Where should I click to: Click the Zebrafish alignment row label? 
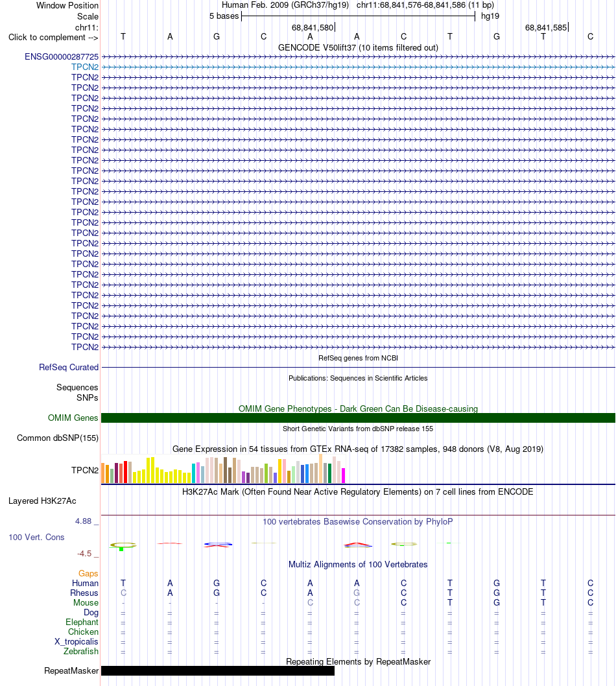[x=81, y=652]
